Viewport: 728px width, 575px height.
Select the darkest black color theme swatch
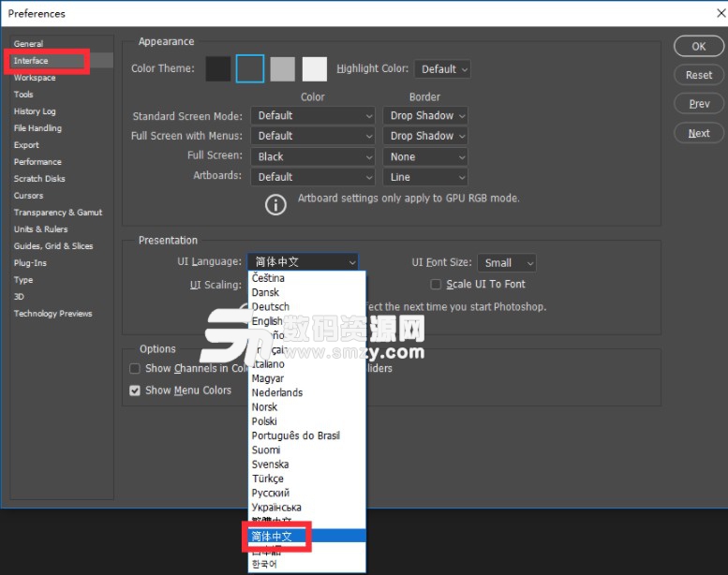[x=218, y=68]
